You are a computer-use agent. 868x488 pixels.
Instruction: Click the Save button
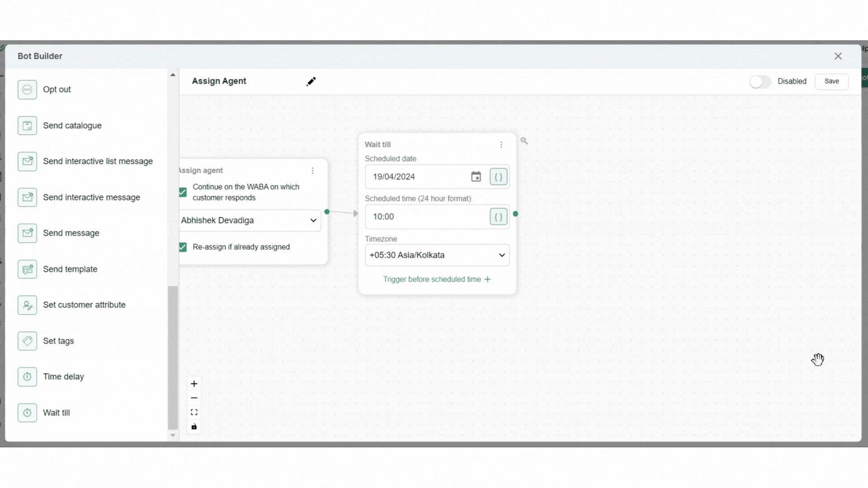coord(831,81)
